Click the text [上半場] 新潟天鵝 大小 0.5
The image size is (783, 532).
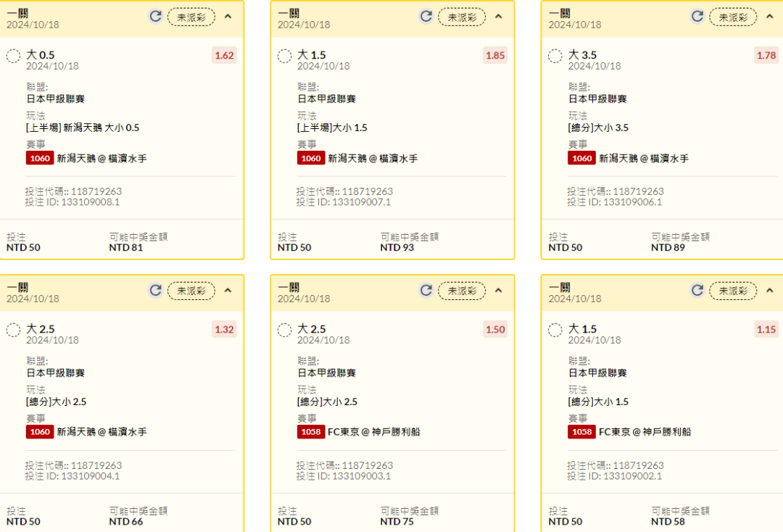point(83,128)
